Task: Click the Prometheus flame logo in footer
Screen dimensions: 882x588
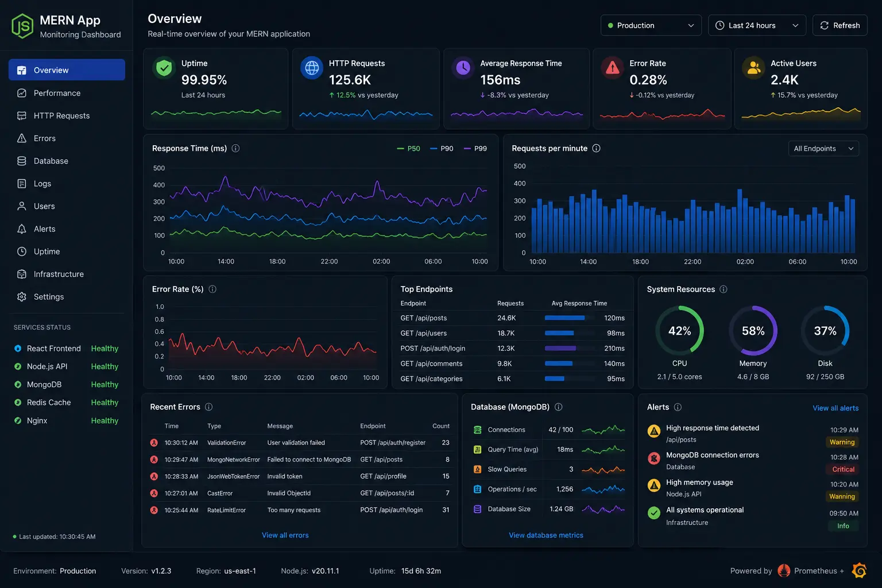Action: tap(784, 570)
